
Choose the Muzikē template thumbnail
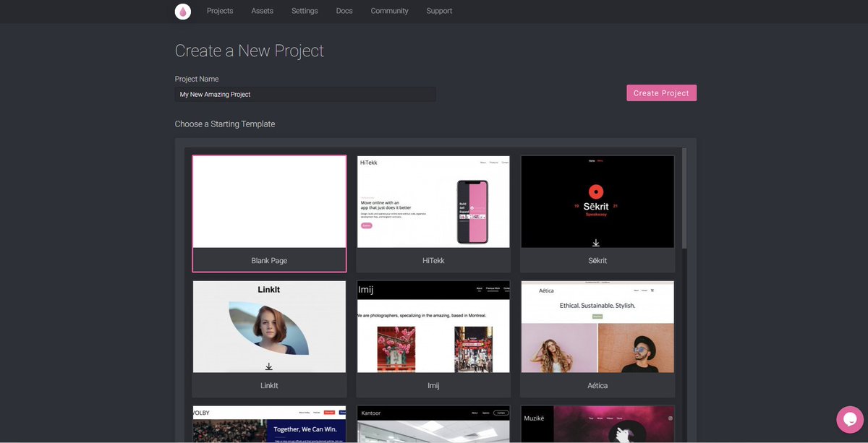[597, 424]
